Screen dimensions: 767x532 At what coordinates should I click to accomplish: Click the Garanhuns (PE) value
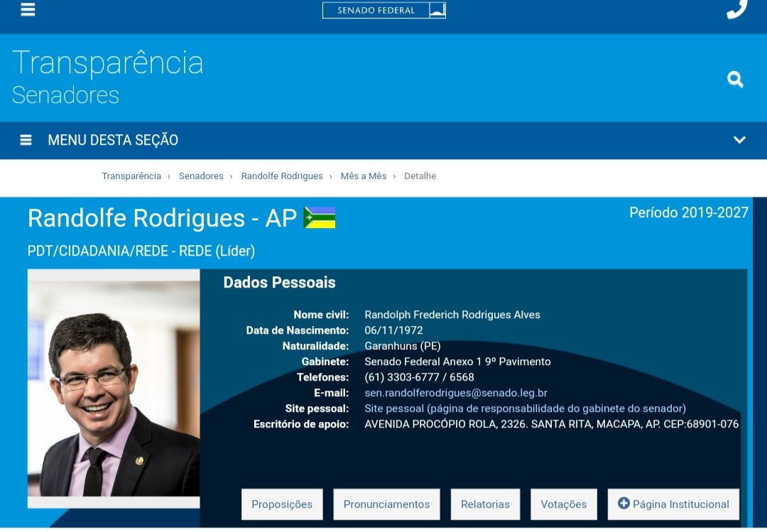403,346
